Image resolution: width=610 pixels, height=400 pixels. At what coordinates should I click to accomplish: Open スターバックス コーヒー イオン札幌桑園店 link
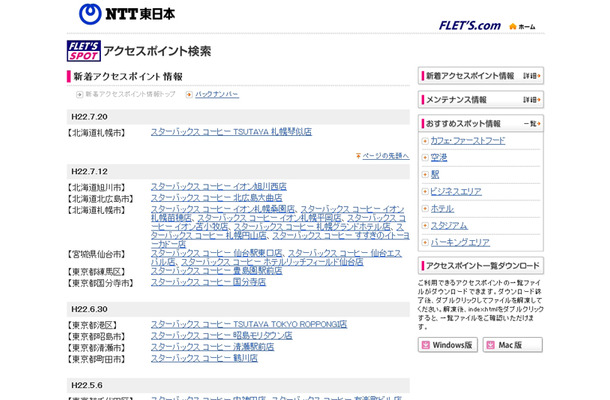[x=223, y=209]
